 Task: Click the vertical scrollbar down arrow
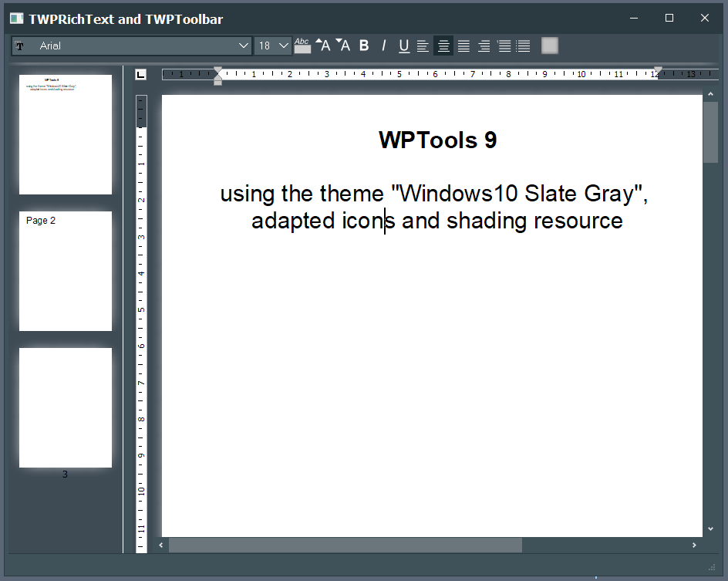point(710,529)
